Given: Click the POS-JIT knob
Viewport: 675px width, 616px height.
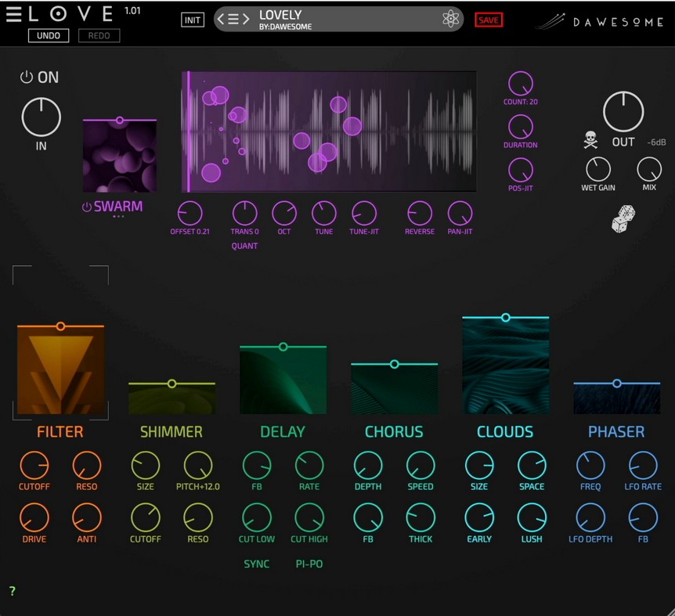Looking at the screenshot, I should pos(521,170).
